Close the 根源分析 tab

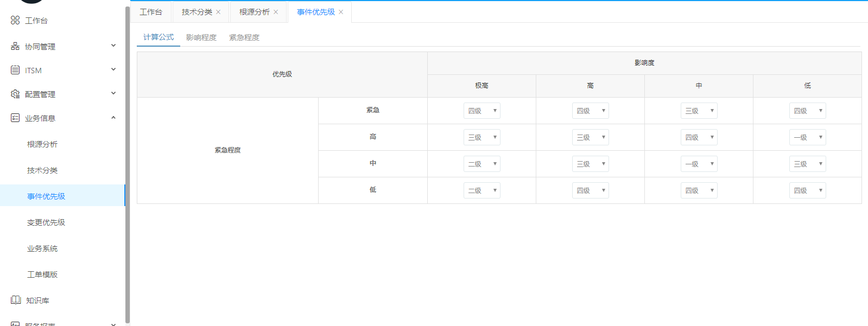[276, 12]
